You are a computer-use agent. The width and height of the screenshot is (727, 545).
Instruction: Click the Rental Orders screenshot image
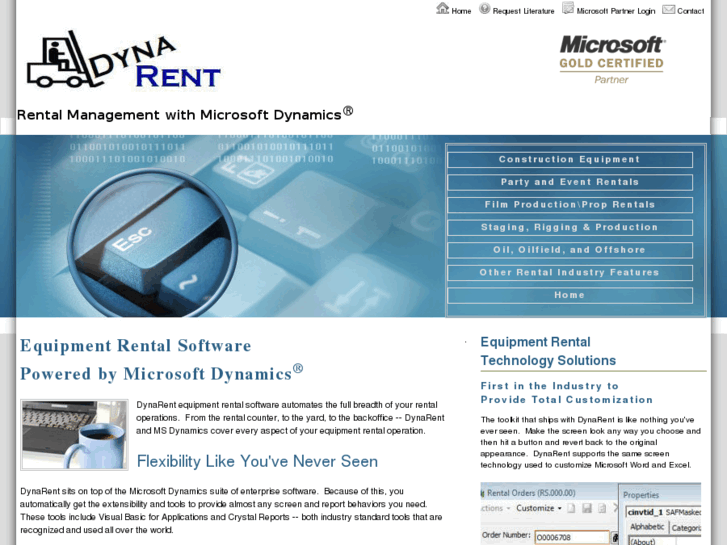pyautogui.click(x=591, y=513)
